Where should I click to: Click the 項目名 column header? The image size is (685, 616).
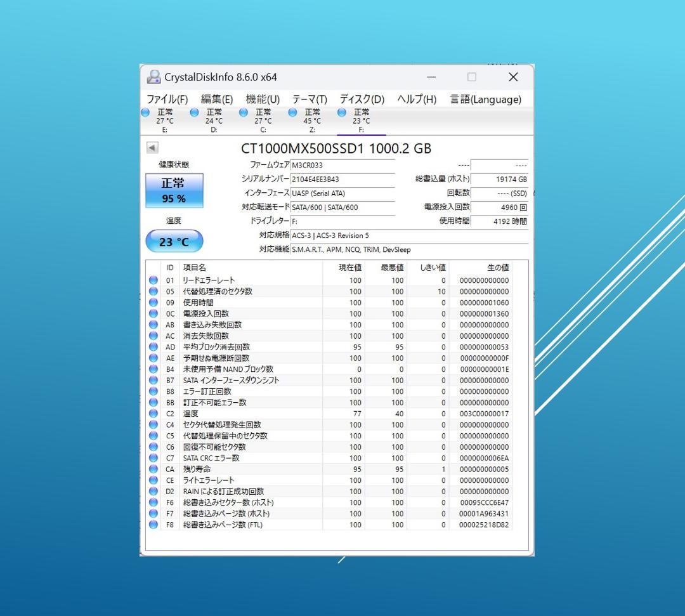(x=251, y=267)
